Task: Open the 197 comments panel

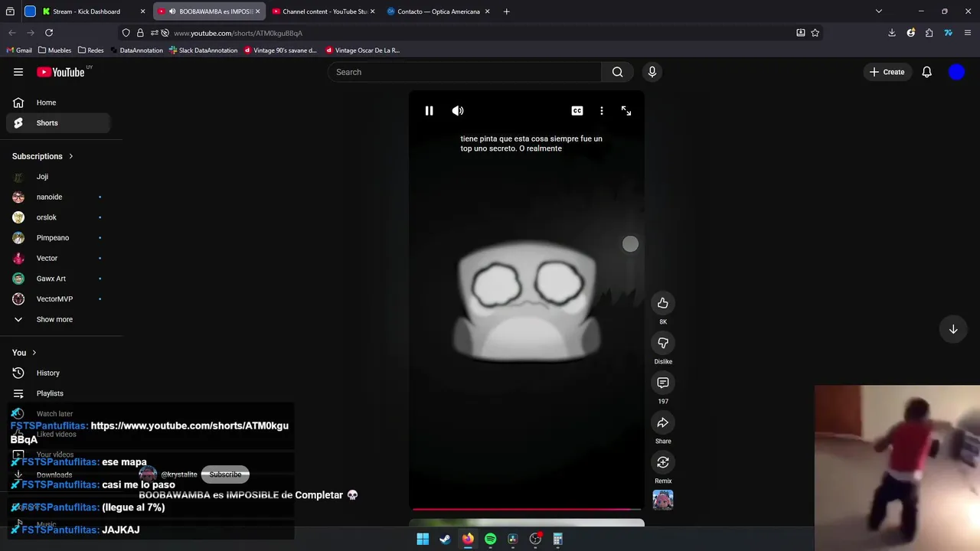Action: [663, 383]
